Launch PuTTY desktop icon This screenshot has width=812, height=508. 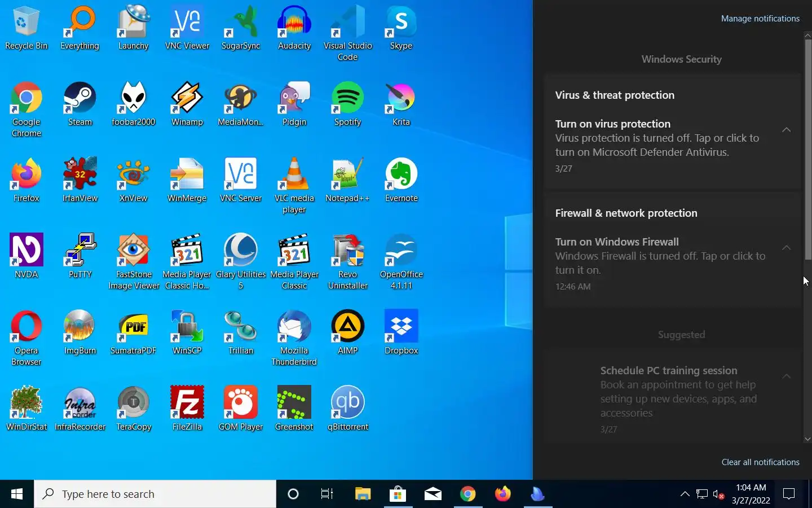click(80, 257)
